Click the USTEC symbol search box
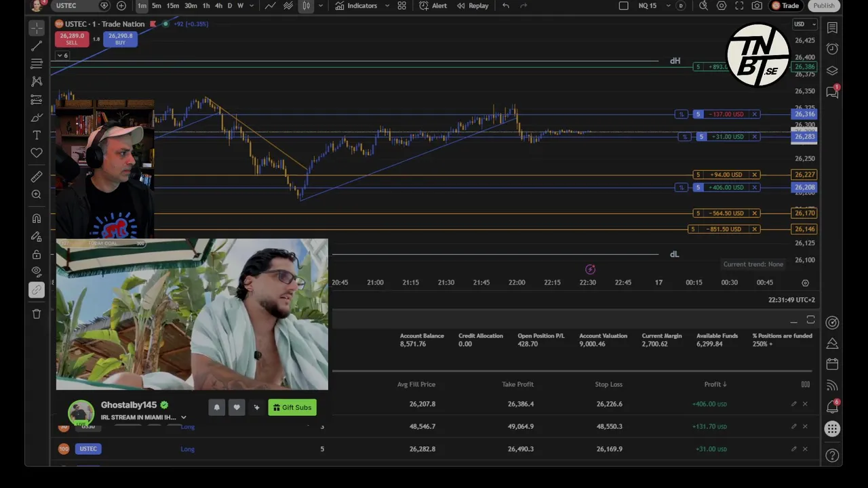The width and height of the screenshot is (868, 488). pos(81,5)
